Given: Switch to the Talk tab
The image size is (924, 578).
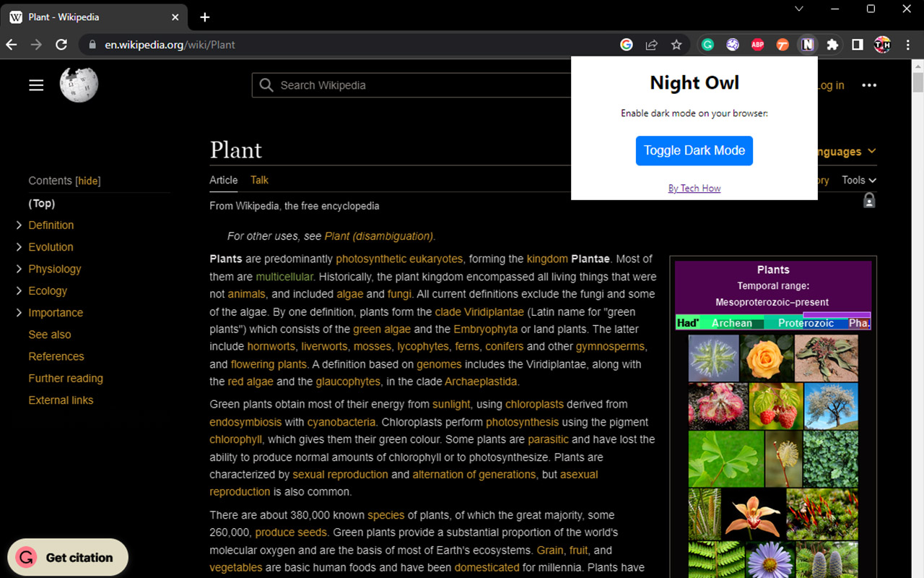Looking at the screenshot, I should pos(259,180).
